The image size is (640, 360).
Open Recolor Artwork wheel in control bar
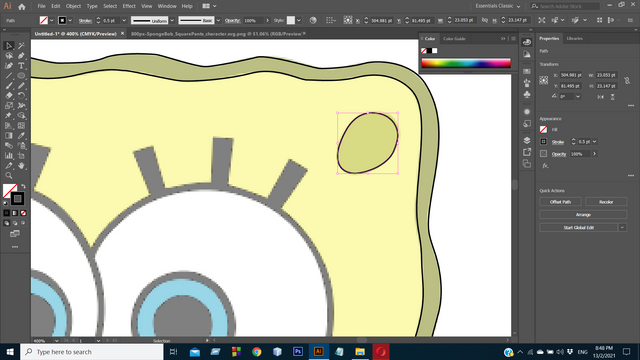click(313, 20)
